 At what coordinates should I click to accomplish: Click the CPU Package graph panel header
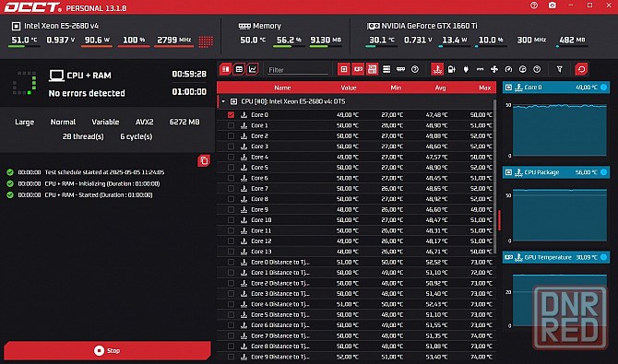555,172
